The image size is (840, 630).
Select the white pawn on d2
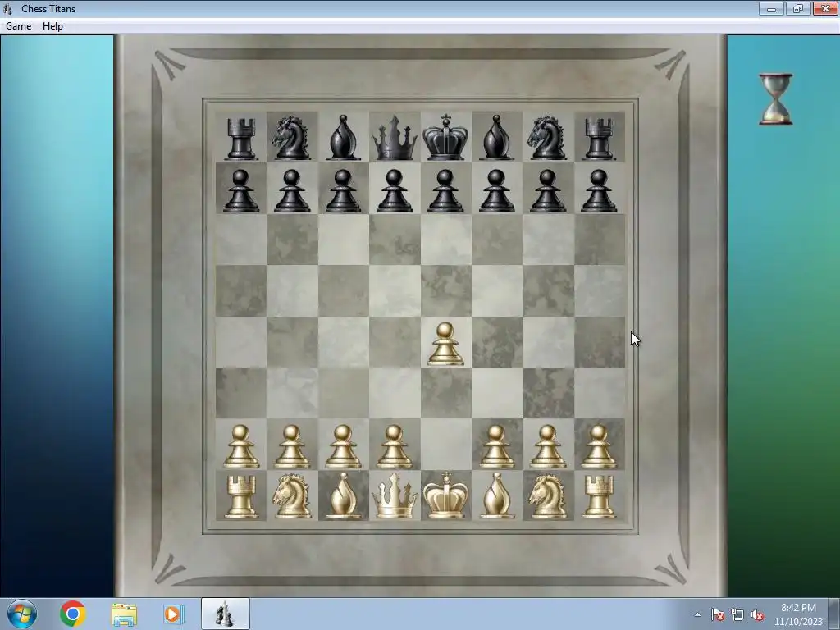pyautogui.click(x=395, y=446)
